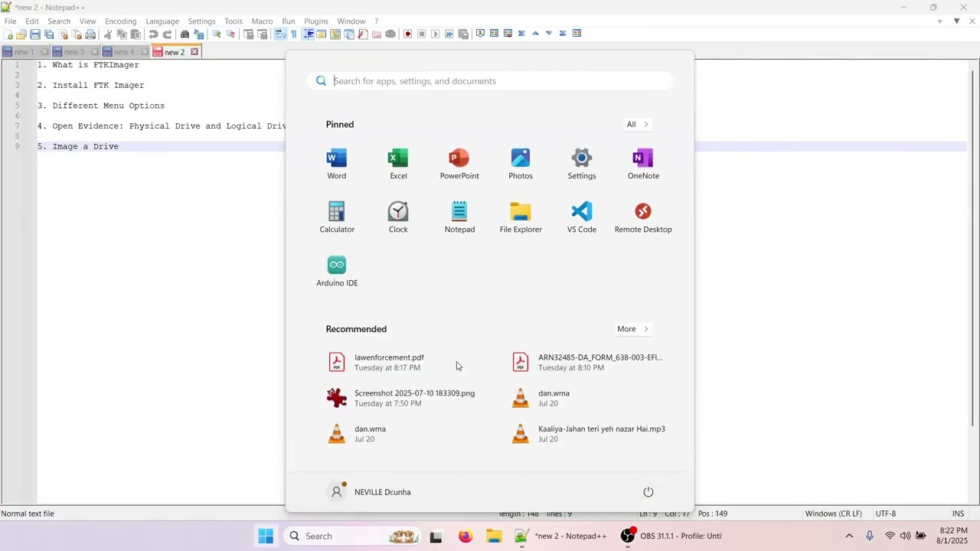Screen dimensions: 980x551
Task: Print the document from the toolbar
Action: (90, 34)
